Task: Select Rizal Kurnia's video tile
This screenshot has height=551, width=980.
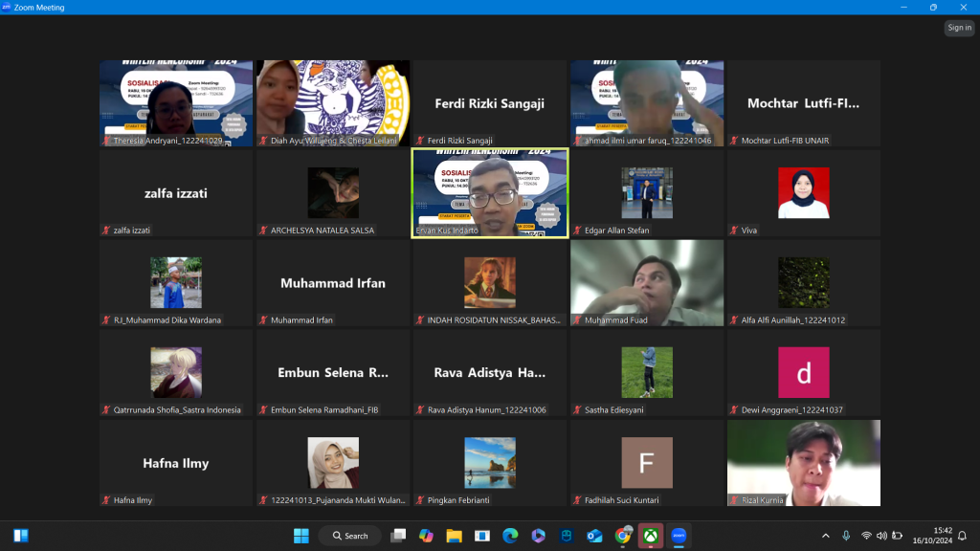Action: coord(804,461)
